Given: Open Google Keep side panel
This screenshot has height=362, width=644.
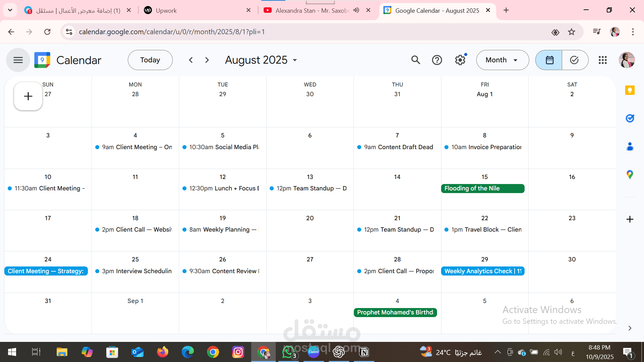Looking at the screenshot, I should [630, 90].
